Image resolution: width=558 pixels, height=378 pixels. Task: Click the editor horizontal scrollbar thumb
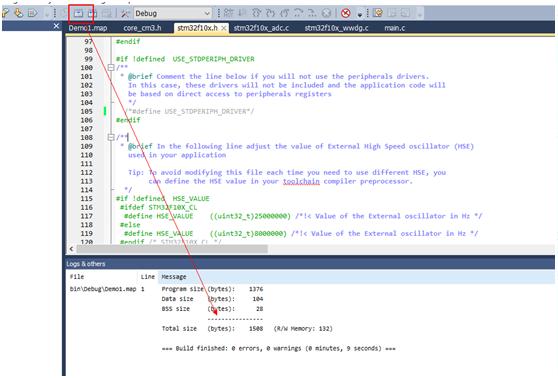(x=172, y=249)
